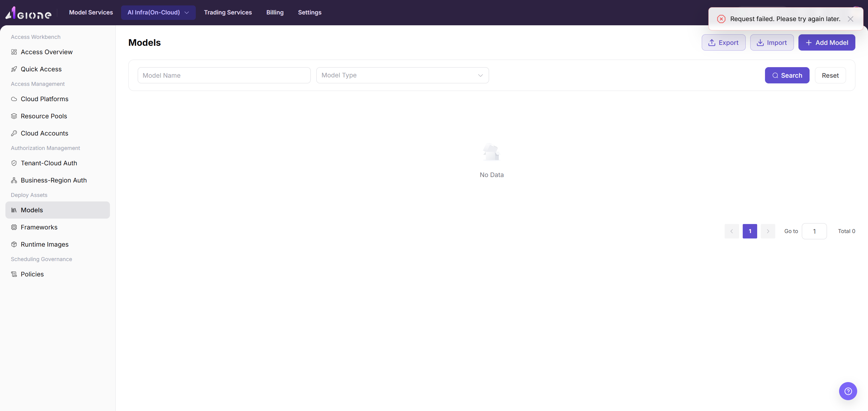Click the Tenant-Cloud Auth shield icon

tap(14, 163)
